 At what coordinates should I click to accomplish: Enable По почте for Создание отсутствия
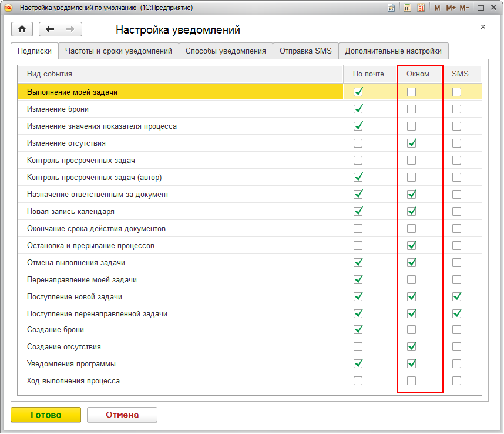tap(358, 347)
